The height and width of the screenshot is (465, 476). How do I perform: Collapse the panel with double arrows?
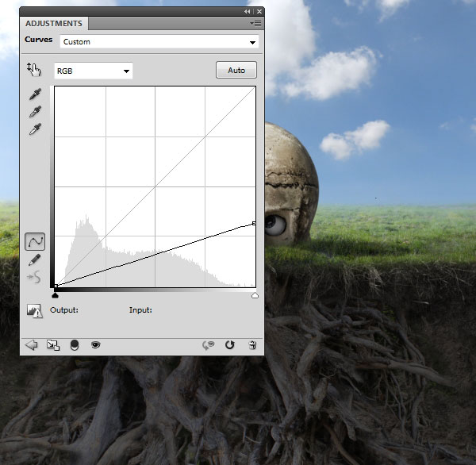click(247, 12)
